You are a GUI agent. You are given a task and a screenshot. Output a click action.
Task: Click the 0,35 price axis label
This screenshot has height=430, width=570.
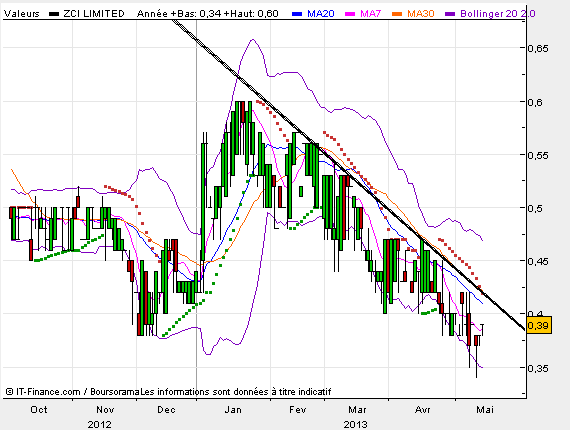pos(538,368)
